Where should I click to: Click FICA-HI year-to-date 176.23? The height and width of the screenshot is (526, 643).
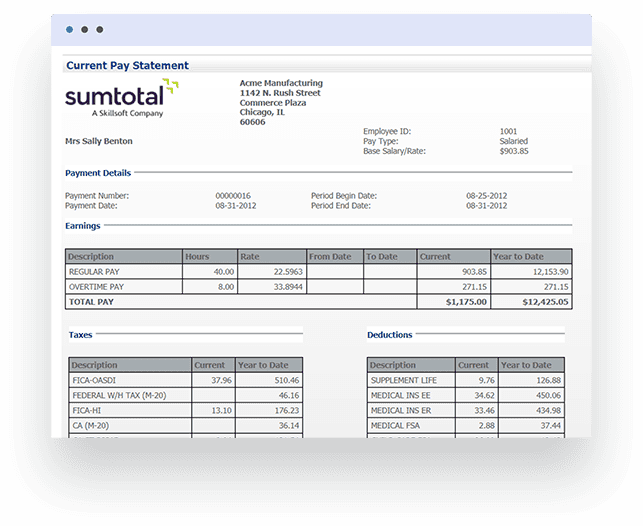287,410
